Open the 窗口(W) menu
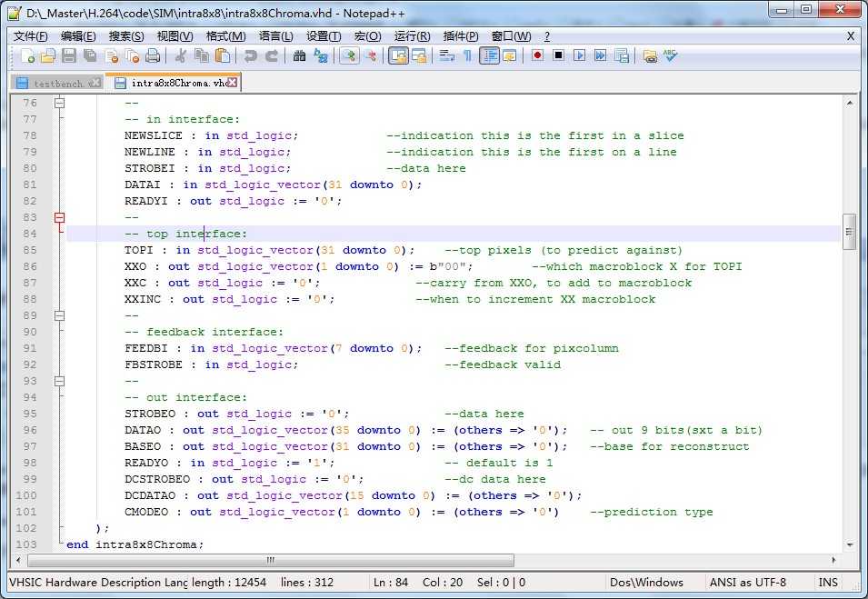Viewport: 868px width, 599px height. coord(511,36)
